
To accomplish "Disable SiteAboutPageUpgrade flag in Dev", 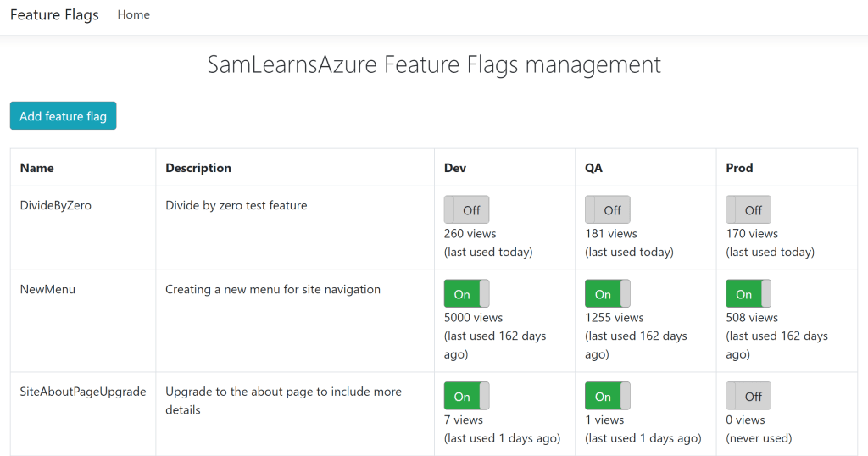I will click(466, 396).
